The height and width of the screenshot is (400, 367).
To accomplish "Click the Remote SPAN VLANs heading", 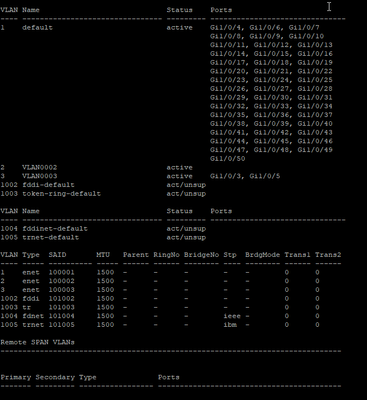I will click(37, 342).
